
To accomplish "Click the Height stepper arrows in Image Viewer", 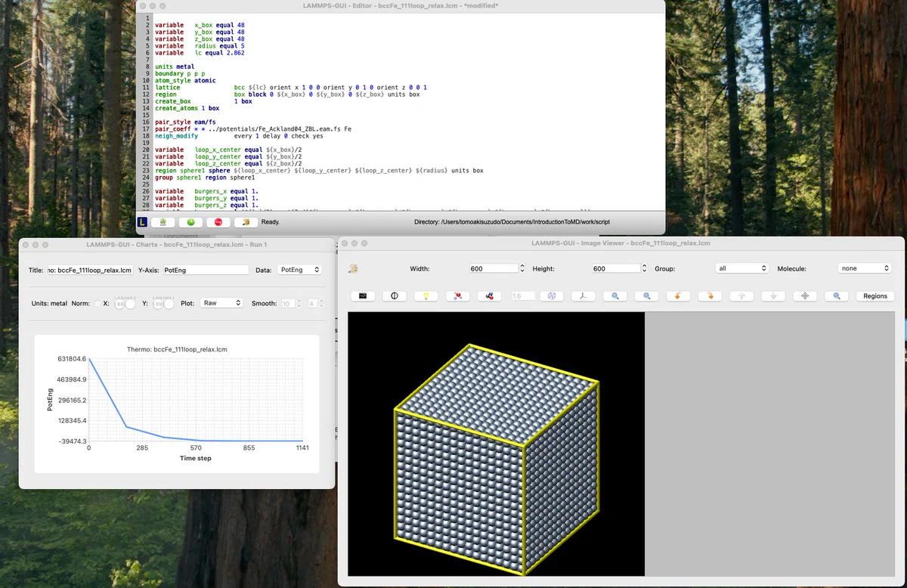I will pos(644,268).
